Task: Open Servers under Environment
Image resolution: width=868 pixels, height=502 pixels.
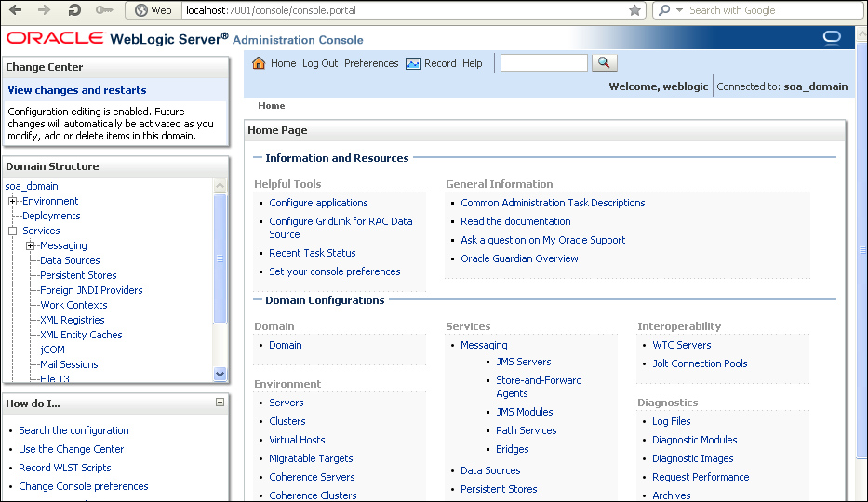Action: tap(287, 403)
